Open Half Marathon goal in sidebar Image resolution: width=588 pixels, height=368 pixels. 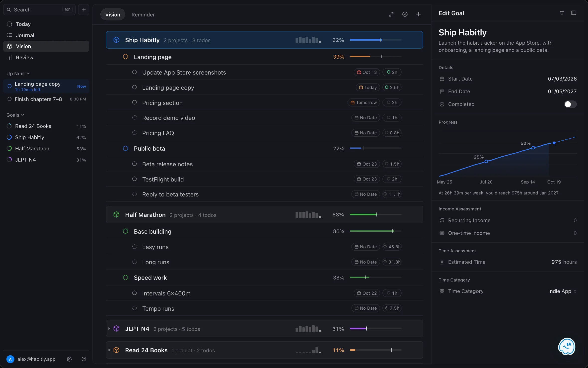point(46,149)
